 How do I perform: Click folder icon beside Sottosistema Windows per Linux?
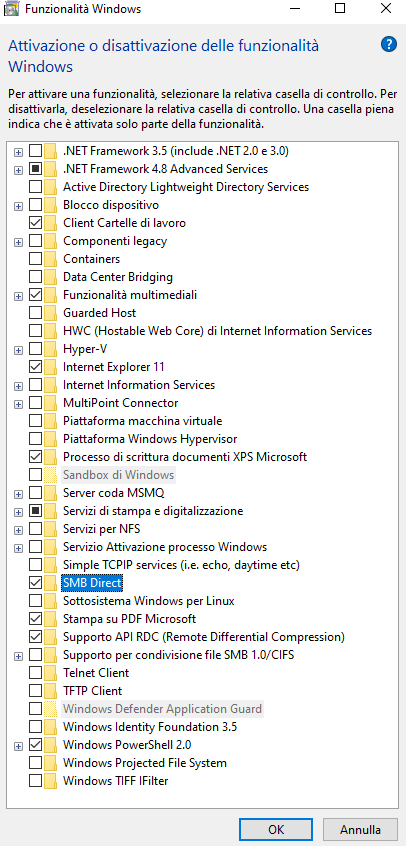coord(51,601)
